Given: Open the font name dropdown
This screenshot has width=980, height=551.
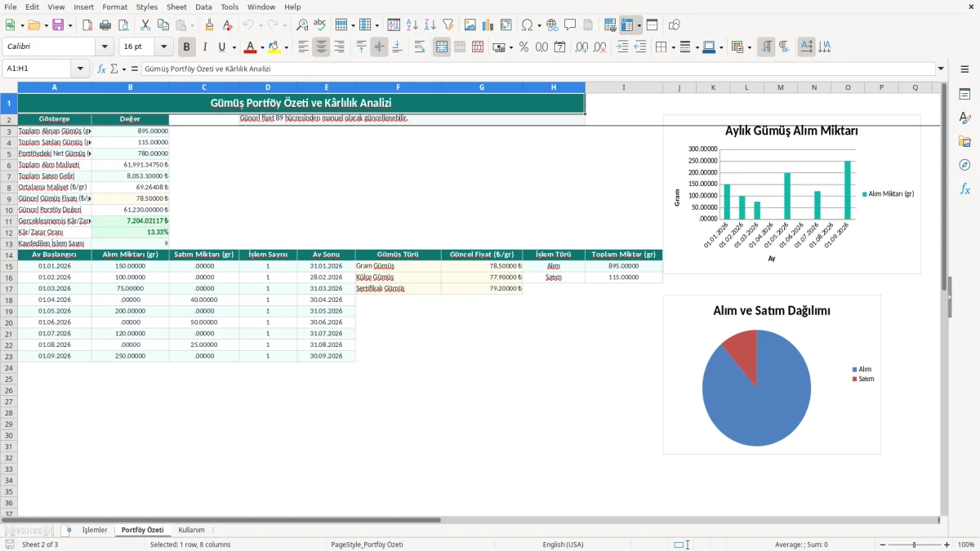Looking at the screenshot, I should (105, 47).
